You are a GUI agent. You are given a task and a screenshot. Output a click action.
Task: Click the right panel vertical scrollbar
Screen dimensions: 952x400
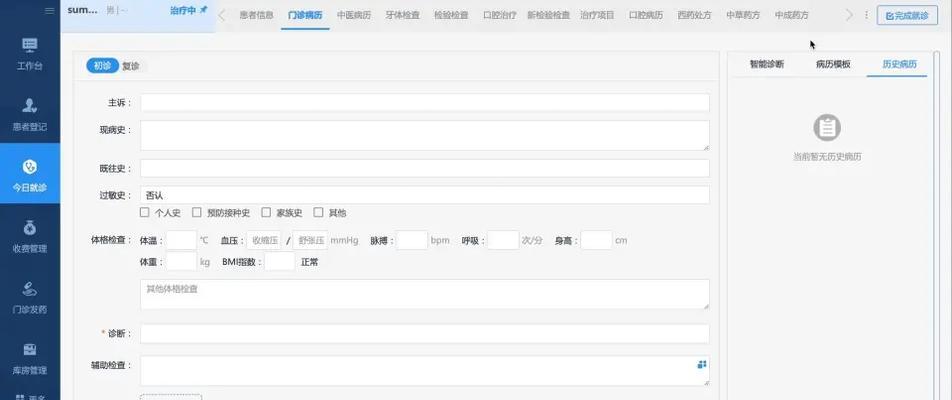click(x=937, y=225)
